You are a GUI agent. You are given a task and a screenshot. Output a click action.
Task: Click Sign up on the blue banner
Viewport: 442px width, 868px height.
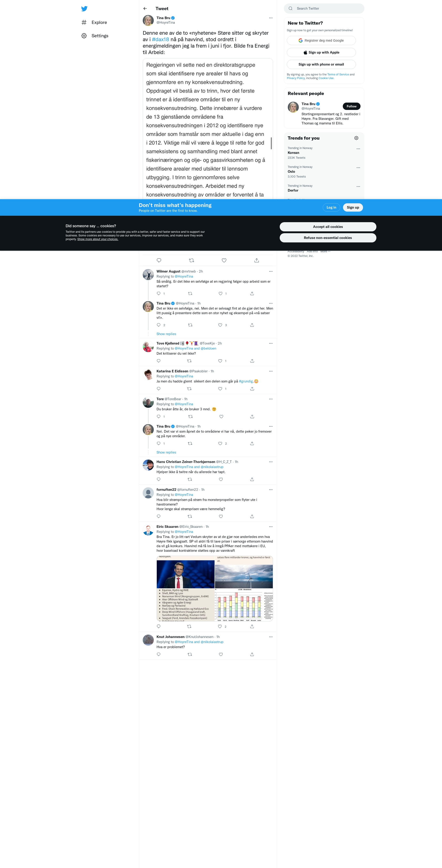pos(353,207)
